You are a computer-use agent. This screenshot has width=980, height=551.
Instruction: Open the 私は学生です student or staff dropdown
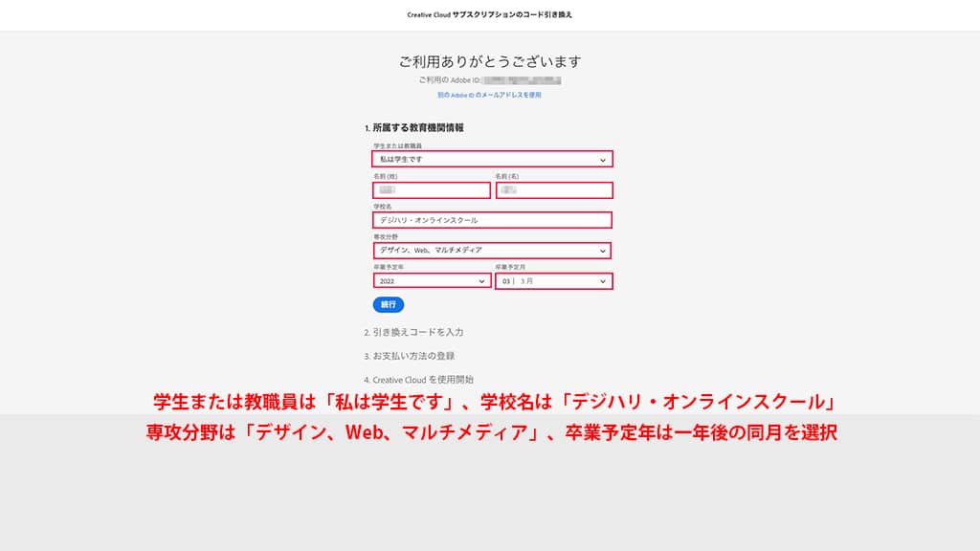[x=492, y=160]
